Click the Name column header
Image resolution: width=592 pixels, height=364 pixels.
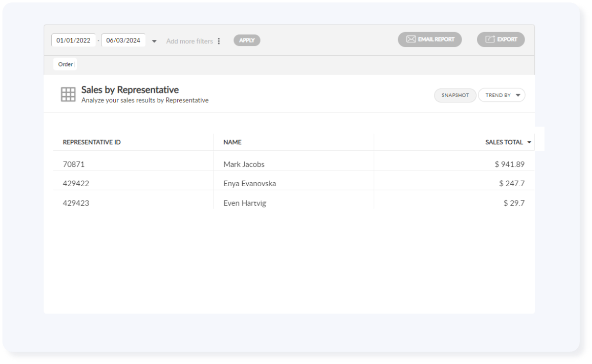232,142
